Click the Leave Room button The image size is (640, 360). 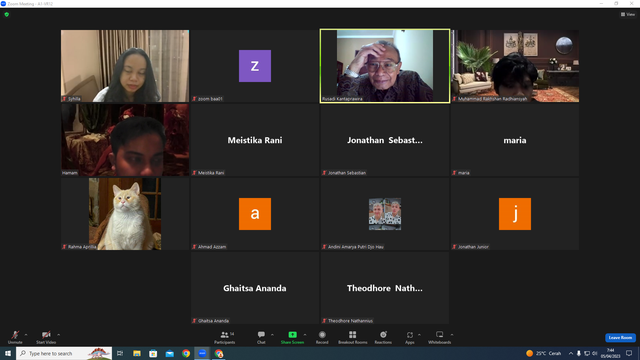click(x=620, y=338)
